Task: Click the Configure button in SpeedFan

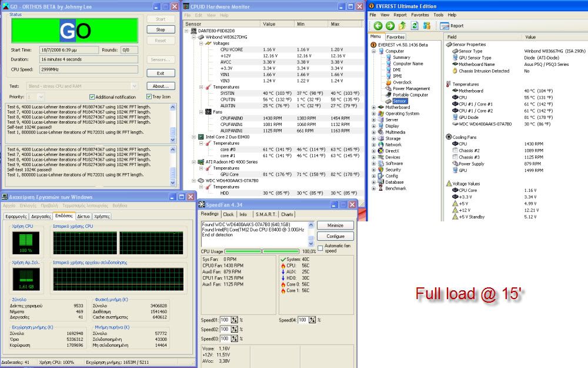Action: [x=335, y=236]
